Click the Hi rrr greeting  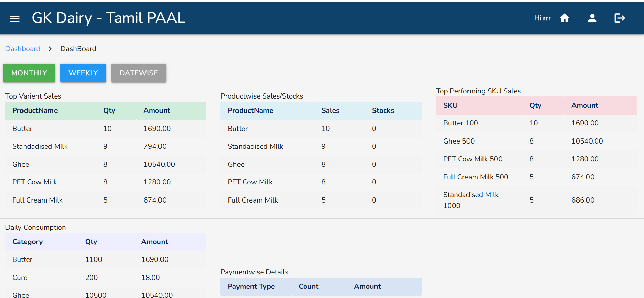(542, 18)
